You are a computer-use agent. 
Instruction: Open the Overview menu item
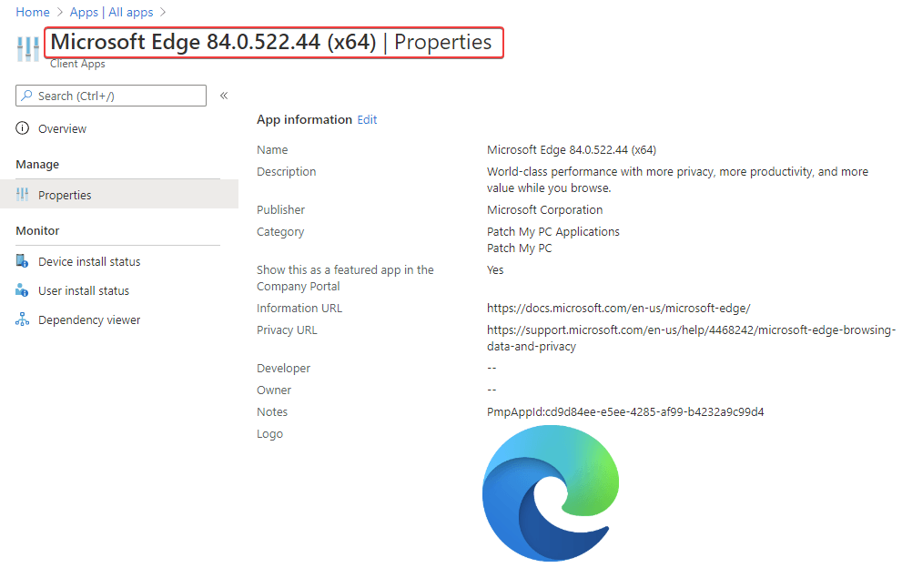point(62,129)
